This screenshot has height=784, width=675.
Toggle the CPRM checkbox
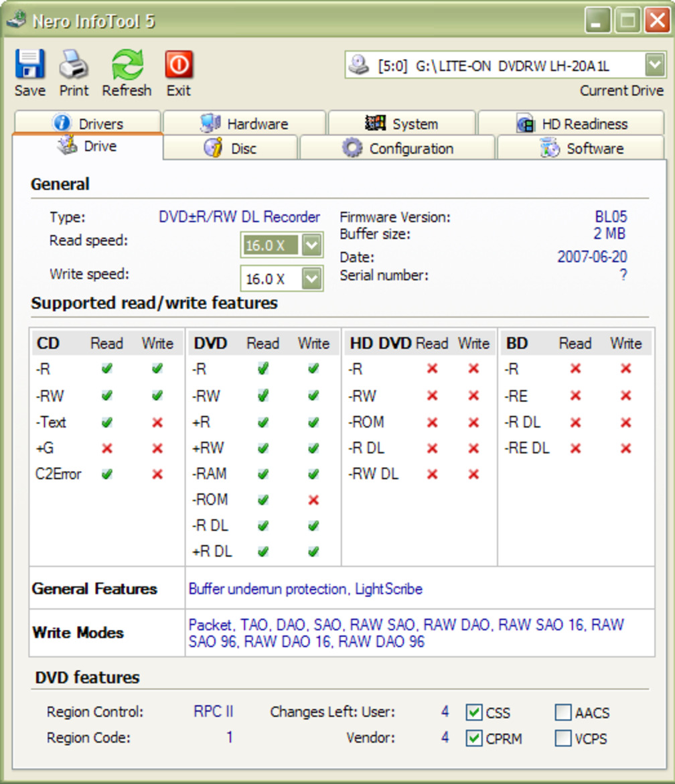pos(473,738)
